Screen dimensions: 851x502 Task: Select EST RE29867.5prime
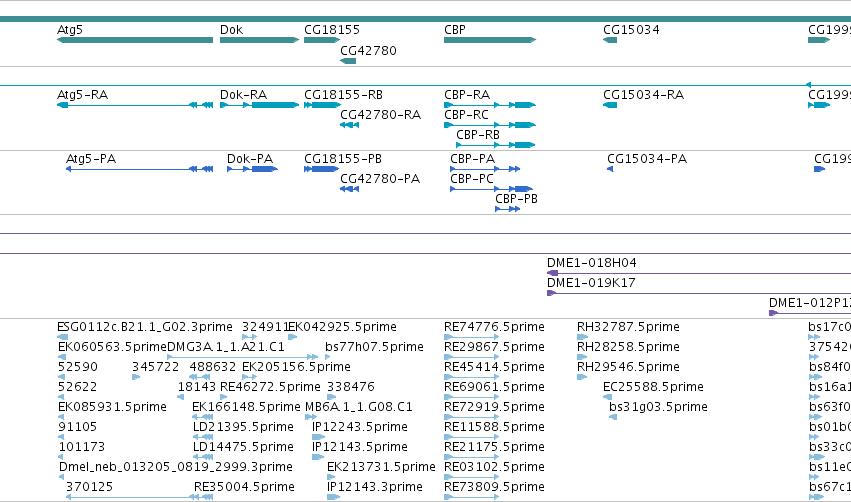[472, 357]
